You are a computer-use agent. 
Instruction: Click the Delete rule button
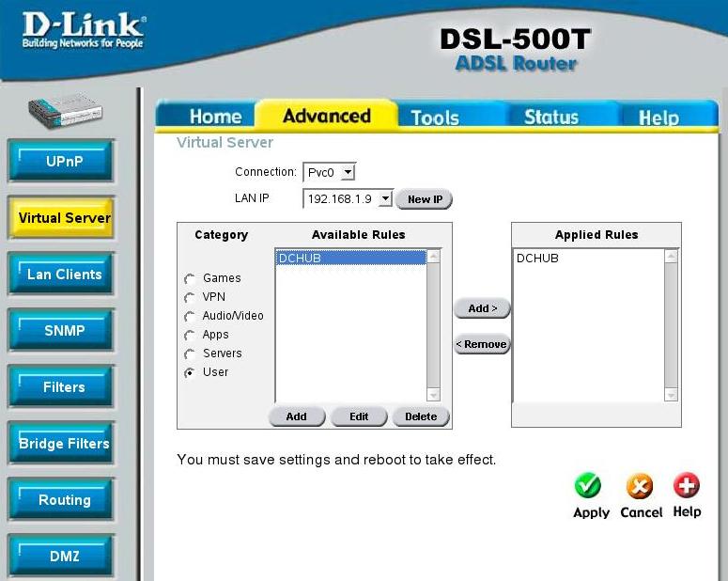pos(421,416)
